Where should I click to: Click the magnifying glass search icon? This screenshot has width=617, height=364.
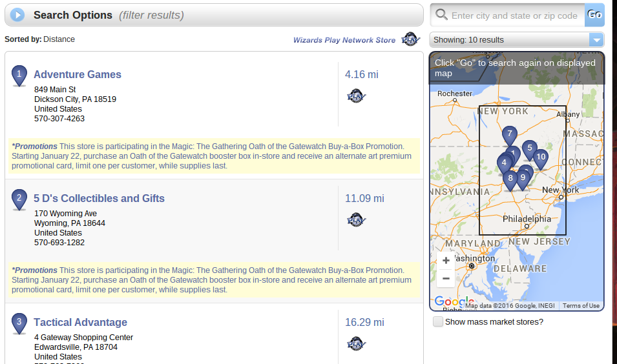441,15
